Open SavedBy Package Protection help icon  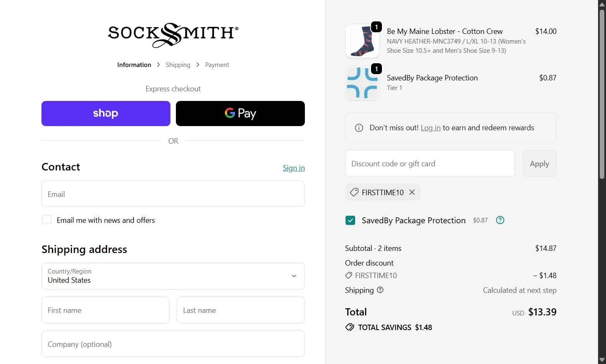click(x=500, y=220)
